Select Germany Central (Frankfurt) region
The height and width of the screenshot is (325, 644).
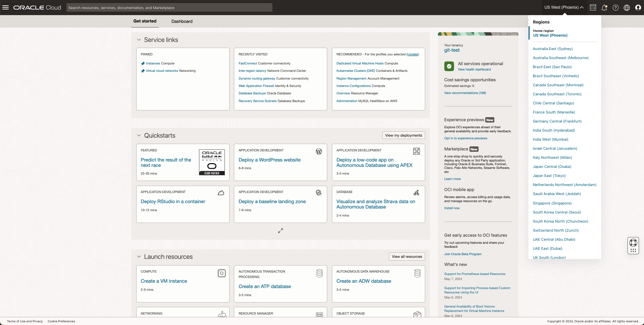coord(557,121)
